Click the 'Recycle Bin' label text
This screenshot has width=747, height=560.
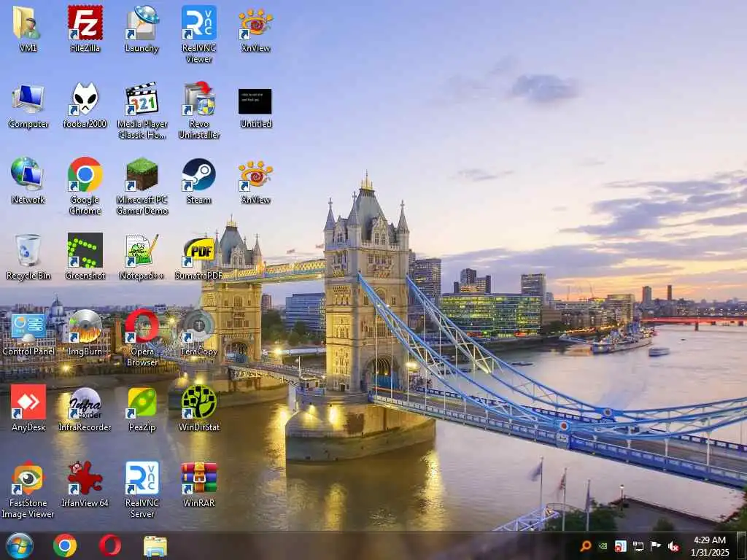point(28,276)
